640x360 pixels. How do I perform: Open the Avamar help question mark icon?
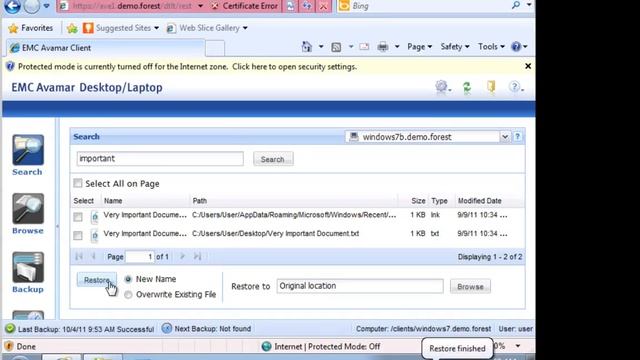tap(516, 87)
